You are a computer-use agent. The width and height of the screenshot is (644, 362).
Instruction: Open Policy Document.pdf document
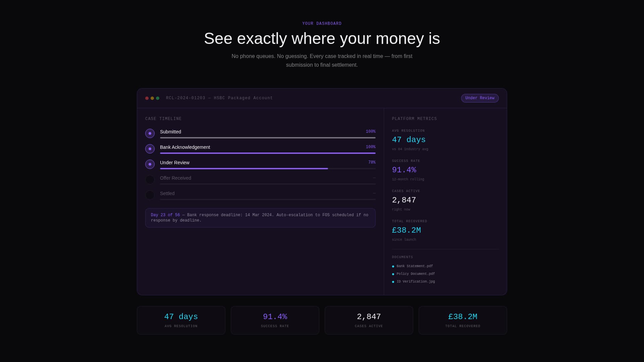416,274
